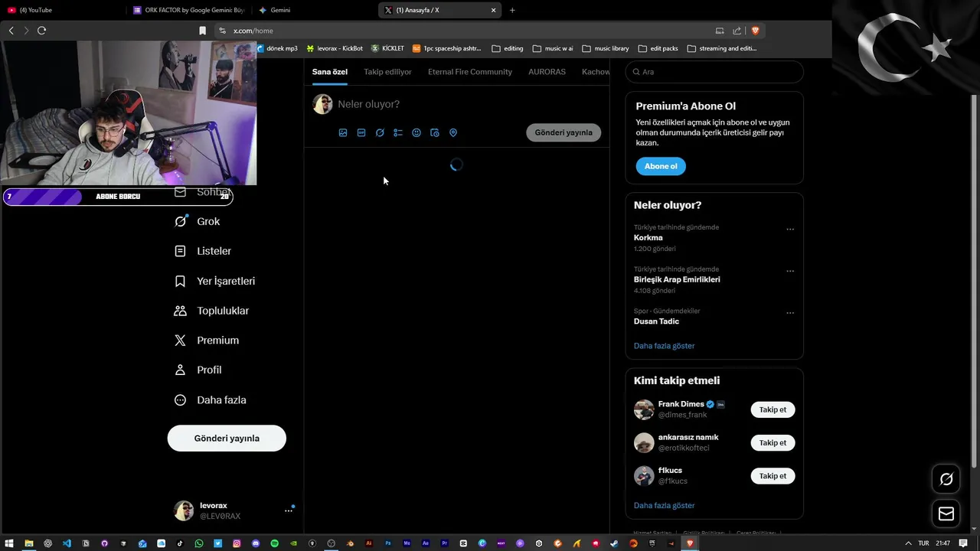
Task: Switch to Takip ediliyor tab
Action: pyautogui.click(x=387, y=72)
